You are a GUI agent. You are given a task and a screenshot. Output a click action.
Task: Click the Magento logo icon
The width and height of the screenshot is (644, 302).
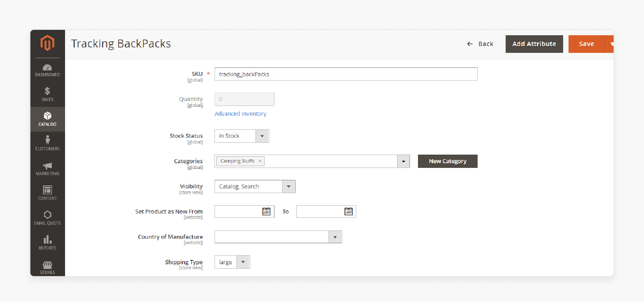tap(47, 43)
